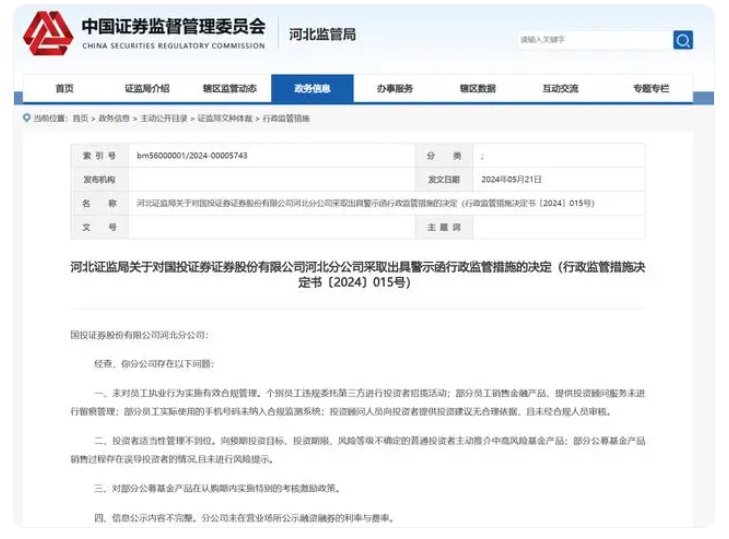The width and height of the screenshot is (729, 539).
Task: Click the index number bm56000001/2024-00005743
Action: (192, 157)
